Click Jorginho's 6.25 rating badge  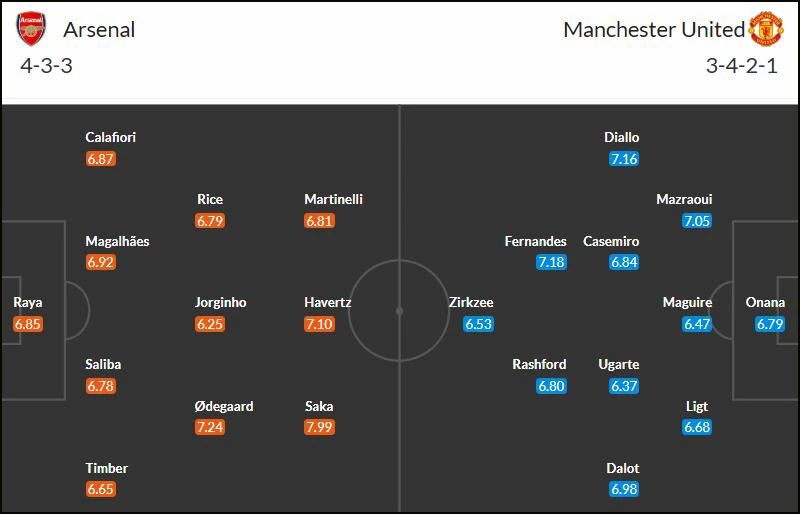click(x=210, y=324)
